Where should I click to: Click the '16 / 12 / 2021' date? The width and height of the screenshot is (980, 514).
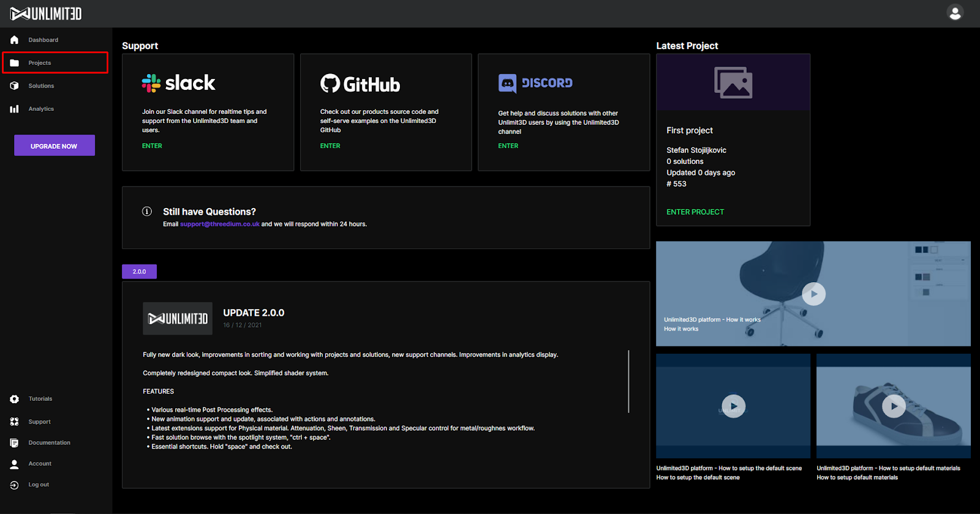click(x=243, y=325)
